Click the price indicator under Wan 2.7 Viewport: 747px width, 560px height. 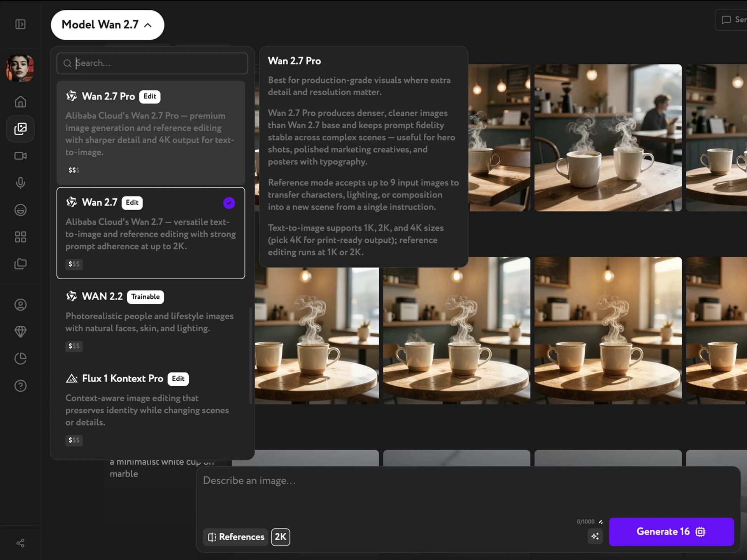[74, 264]
